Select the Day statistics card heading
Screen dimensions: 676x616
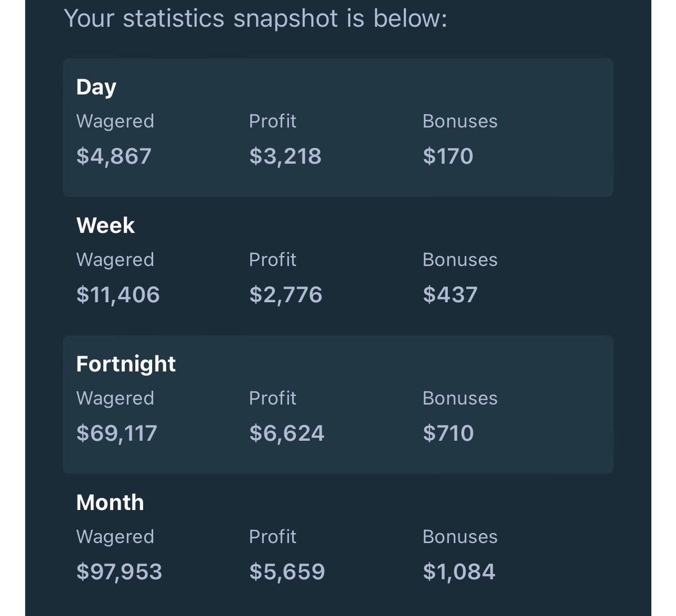pyautogui.click(x=96, y=87)
